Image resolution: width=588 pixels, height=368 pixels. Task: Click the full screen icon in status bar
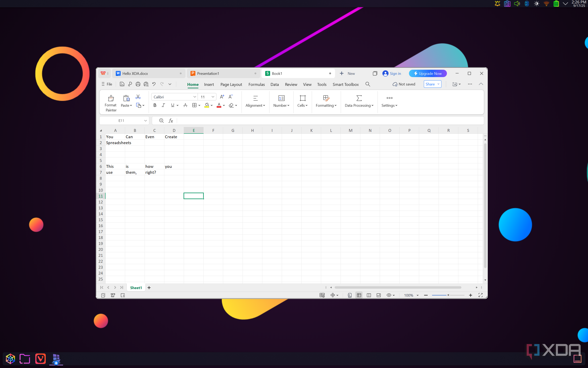[x=480, y=295]
